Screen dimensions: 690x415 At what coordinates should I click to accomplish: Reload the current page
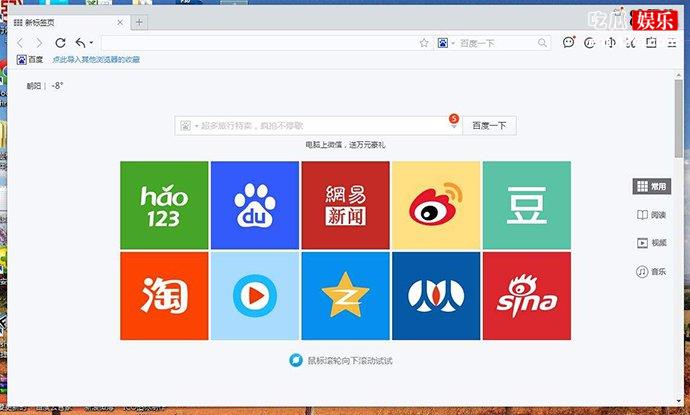click(x=60, y=43)
